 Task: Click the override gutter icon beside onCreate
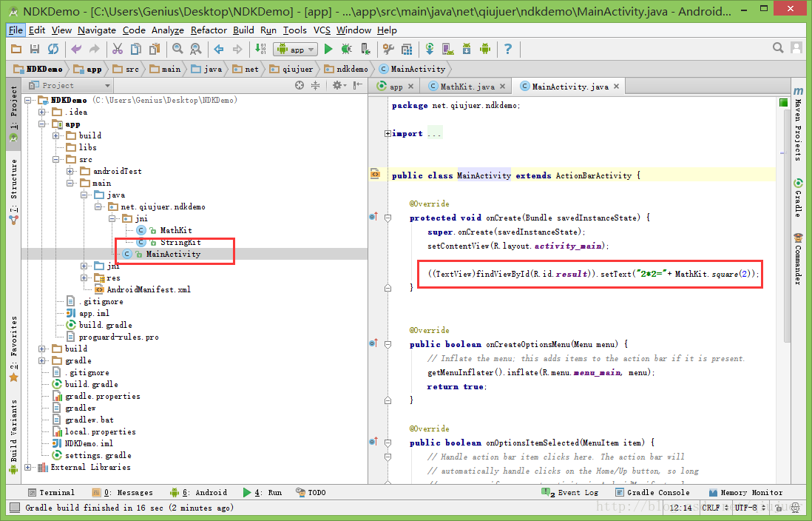pos(373,217)
